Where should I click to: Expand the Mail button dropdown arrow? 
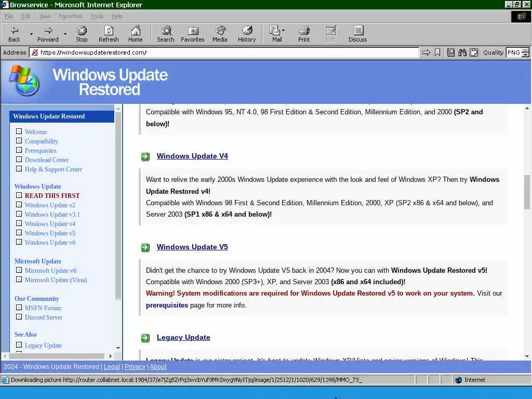283,31
